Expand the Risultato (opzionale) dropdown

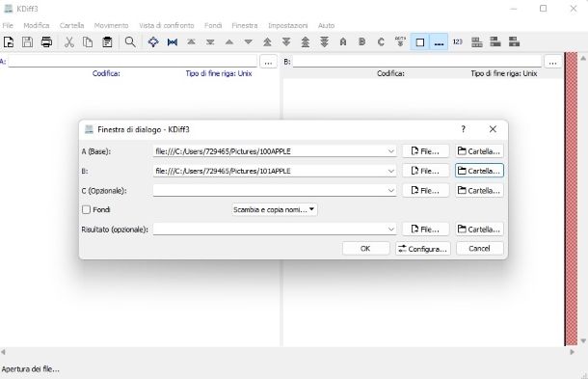[390, 230]
